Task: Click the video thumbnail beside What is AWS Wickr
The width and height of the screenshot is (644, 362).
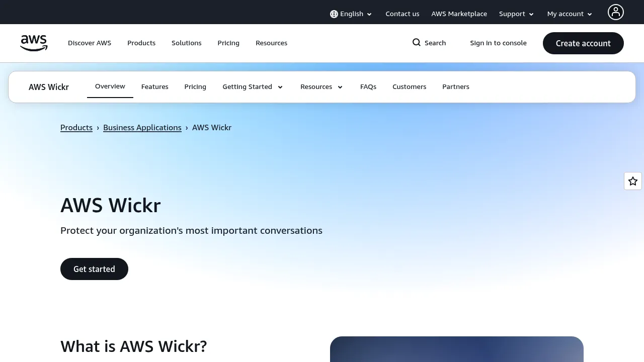Action: click(457, 349)
